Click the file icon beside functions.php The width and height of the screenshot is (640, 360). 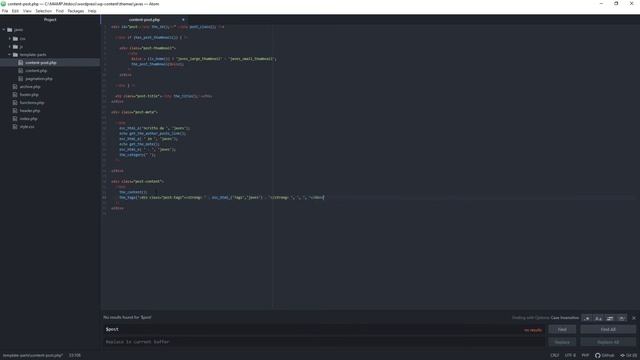[x=15, y=103]
